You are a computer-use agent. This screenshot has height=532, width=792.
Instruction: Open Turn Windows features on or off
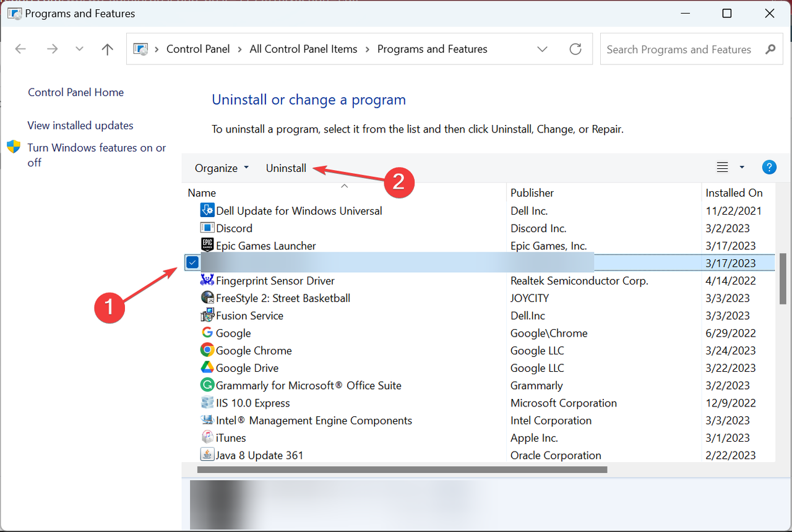(x=97, y=155)
